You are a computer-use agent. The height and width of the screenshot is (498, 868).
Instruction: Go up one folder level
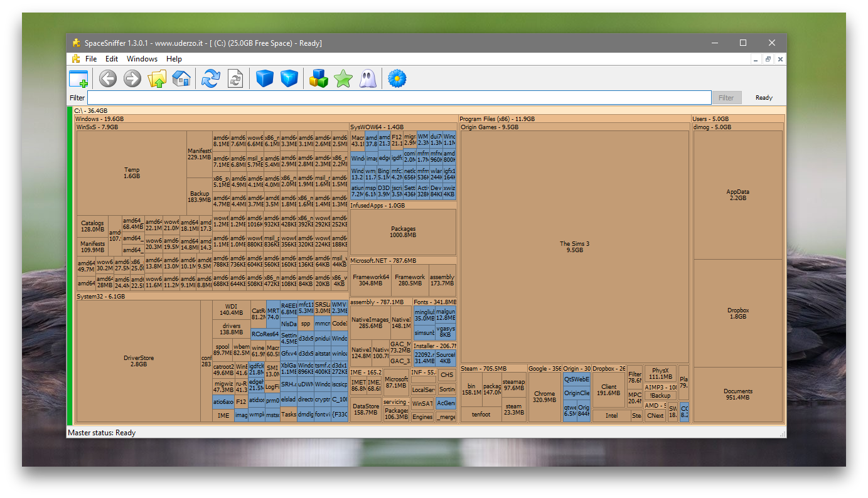156,78
